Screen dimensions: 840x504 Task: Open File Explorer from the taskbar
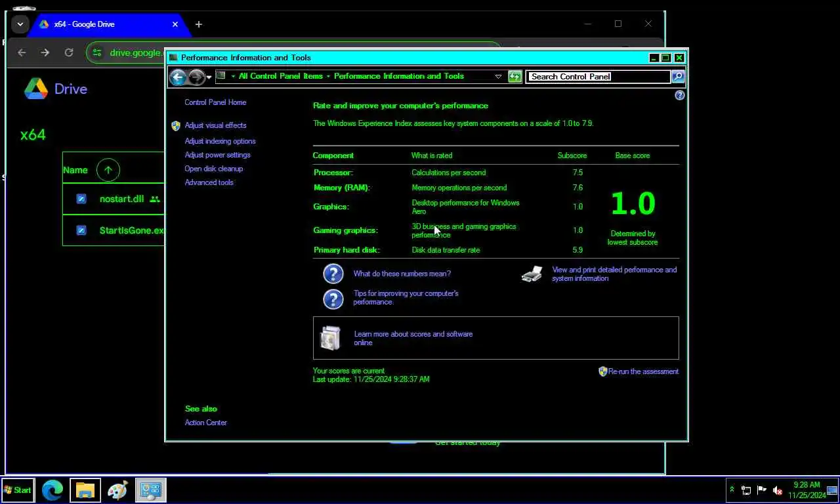(85, 490)
